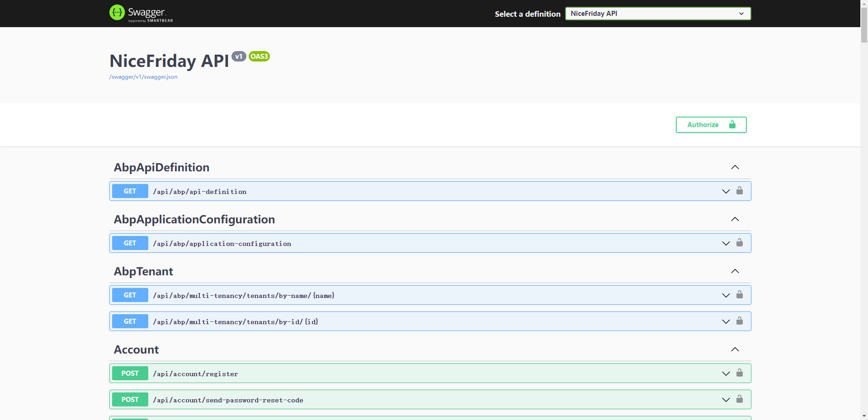Expand the /api/abp/api-definition operation arrow
The height and width of the screenshot is (420, 868).
pyautogui.click(x=726, y=191)
